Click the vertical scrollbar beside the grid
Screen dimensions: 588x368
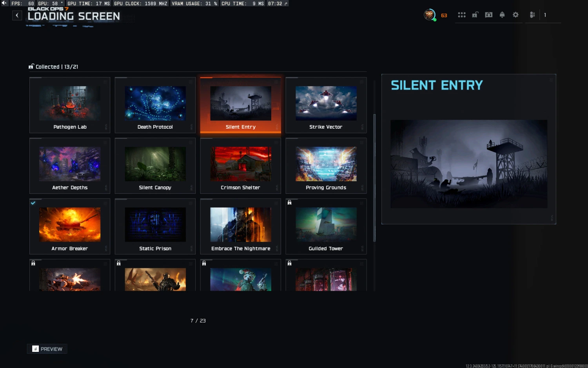[374, 177]
